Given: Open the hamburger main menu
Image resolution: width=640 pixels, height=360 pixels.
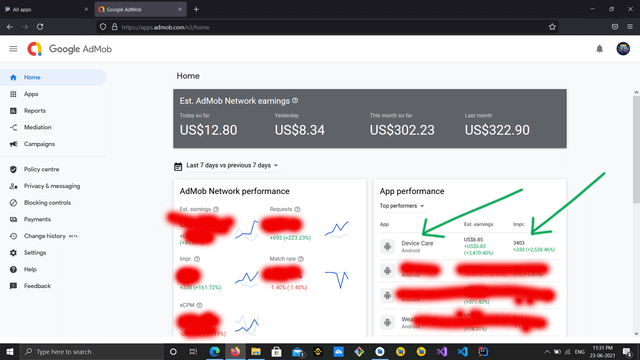Looking at the screenshot, I should (13, 49).
